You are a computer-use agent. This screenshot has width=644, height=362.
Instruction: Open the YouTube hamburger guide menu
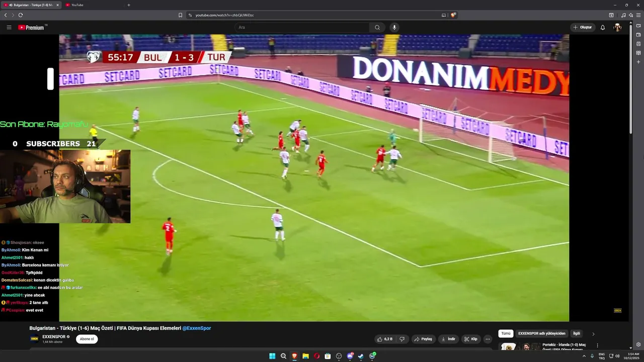pos(9,28)
